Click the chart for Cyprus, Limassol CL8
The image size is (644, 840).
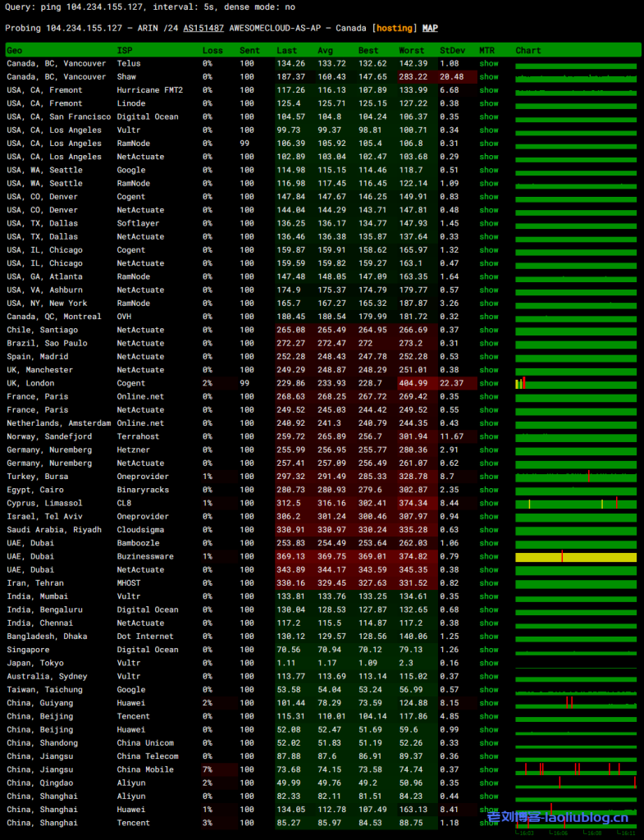[x=576, y=504]
